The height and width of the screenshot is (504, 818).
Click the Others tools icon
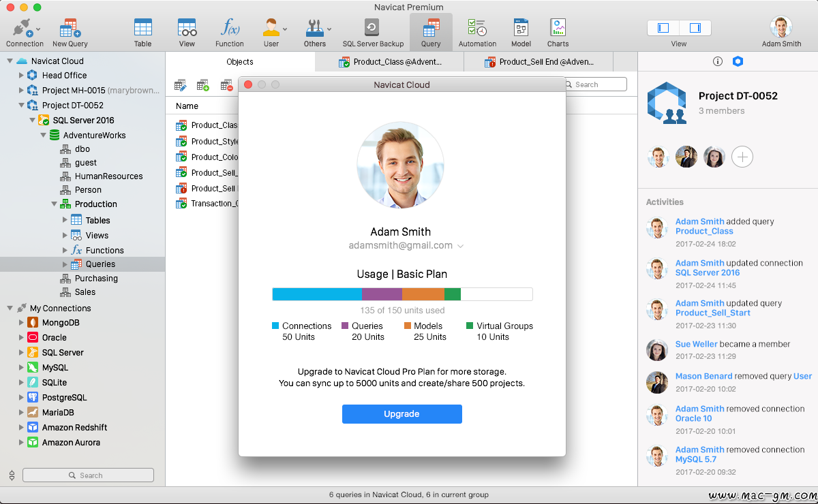click(x=314, y=27)
